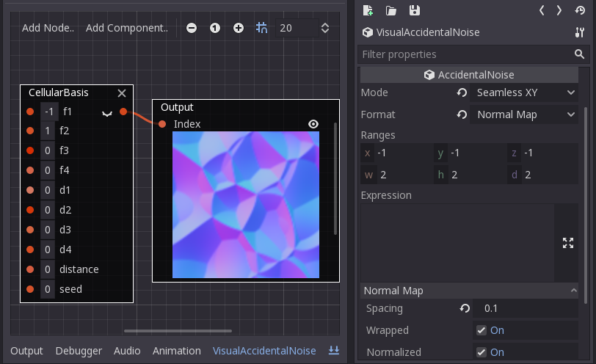The width and height of the screenshot is (596, 364).
Task: Edit the Ranges h value
Action: pos(470,175)
